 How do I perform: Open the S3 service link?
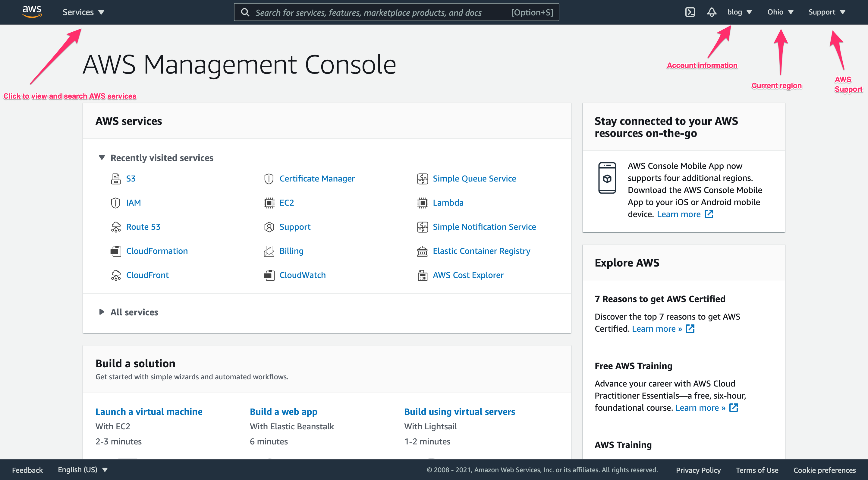[131, 179]
